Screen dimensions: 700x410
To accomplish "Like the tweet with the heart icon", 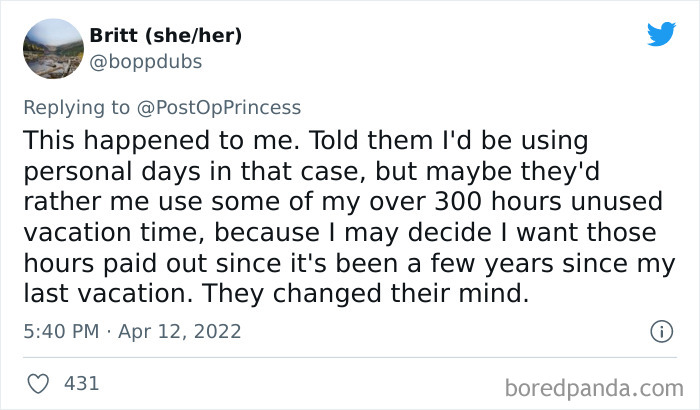I will pos(36,383).
